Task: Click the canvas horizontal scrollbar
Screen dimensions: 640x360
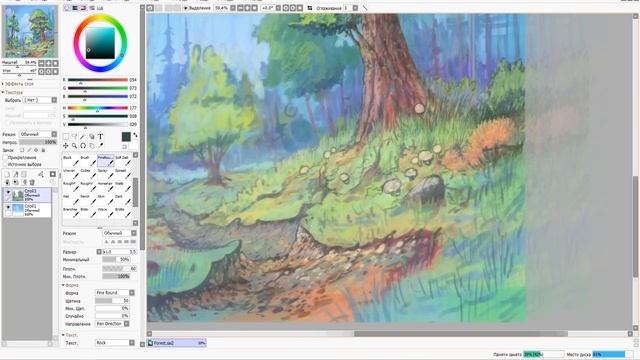Action: [x=461, y=334]
